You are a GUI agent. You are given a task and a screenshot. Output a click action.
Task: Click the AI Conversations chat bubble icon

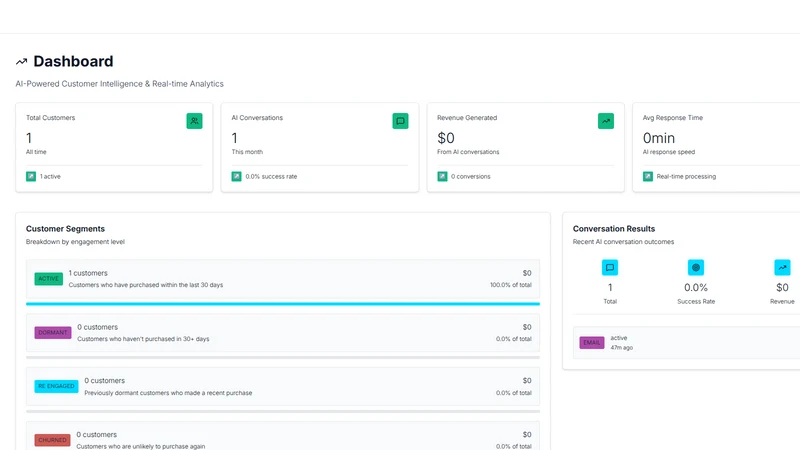[401, 121]
